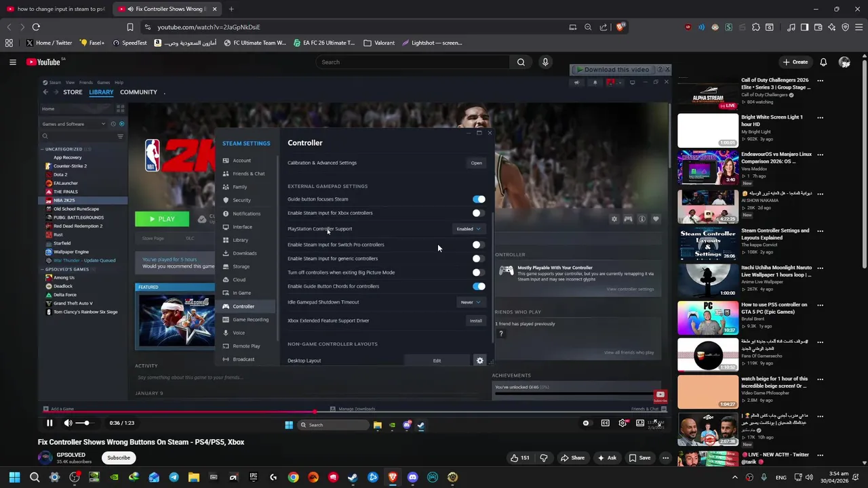Save video to a playlist
The image size is (868, 488).
tap(639, 457)
